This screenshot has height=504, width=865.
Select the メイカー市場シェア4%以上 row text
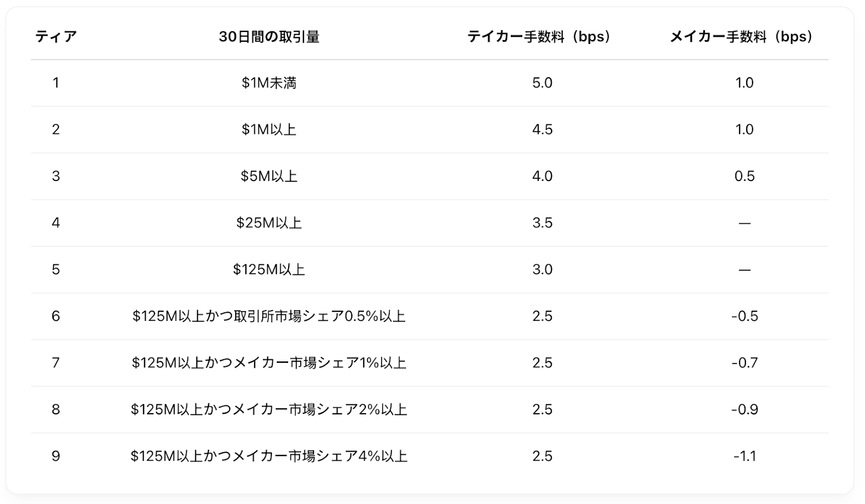click(x=269, y=456)
